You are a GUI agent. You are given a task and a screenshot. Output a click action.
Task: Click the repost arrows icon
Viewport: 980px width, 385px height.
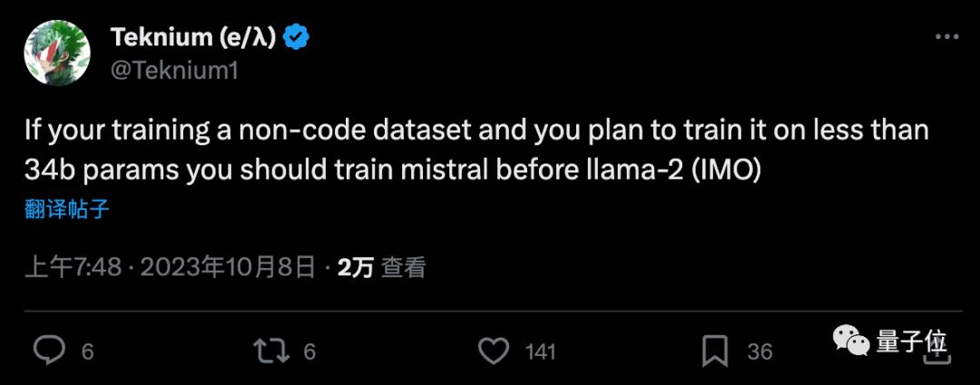[x=269, y=350]
